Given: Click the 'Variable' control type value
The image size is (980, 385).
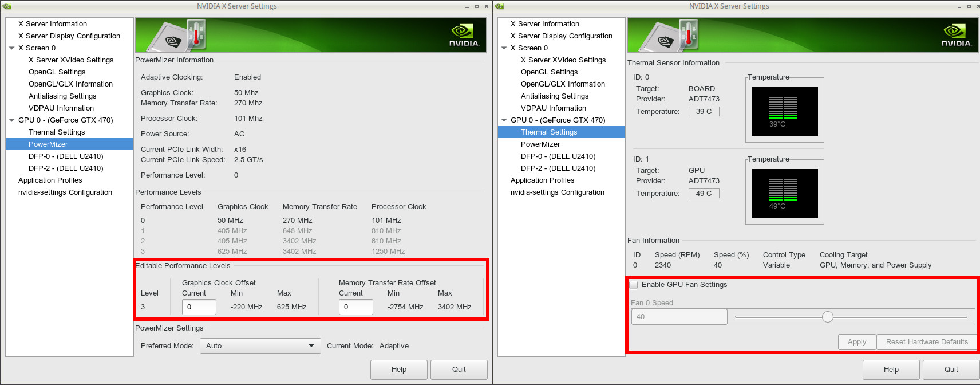Looking at the screenshot, I should coord(776,265).
